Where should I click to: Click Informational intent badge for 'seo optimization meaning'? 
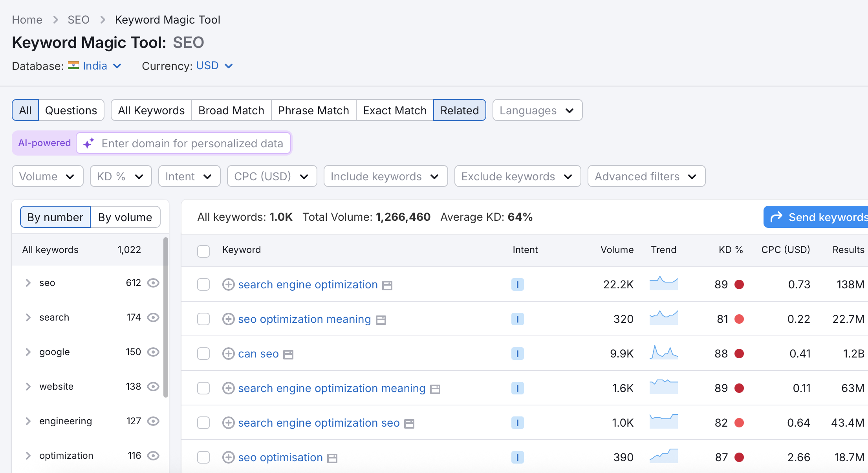coord(517,319)
